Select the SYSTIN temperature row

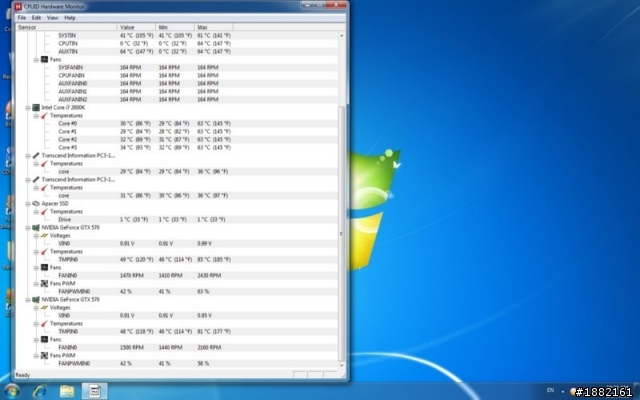177,36
